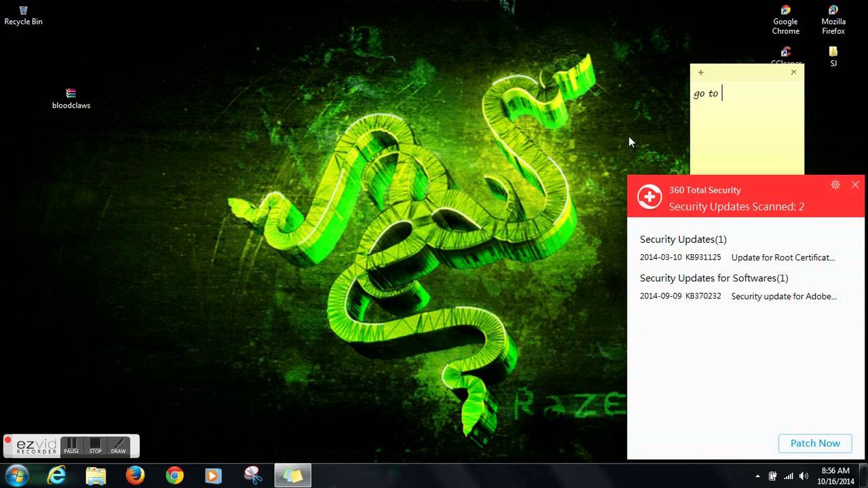Viewport: 868px width, 488px height.
Task: Close the 360 Total Security popup
Action: tap(855, 184)
